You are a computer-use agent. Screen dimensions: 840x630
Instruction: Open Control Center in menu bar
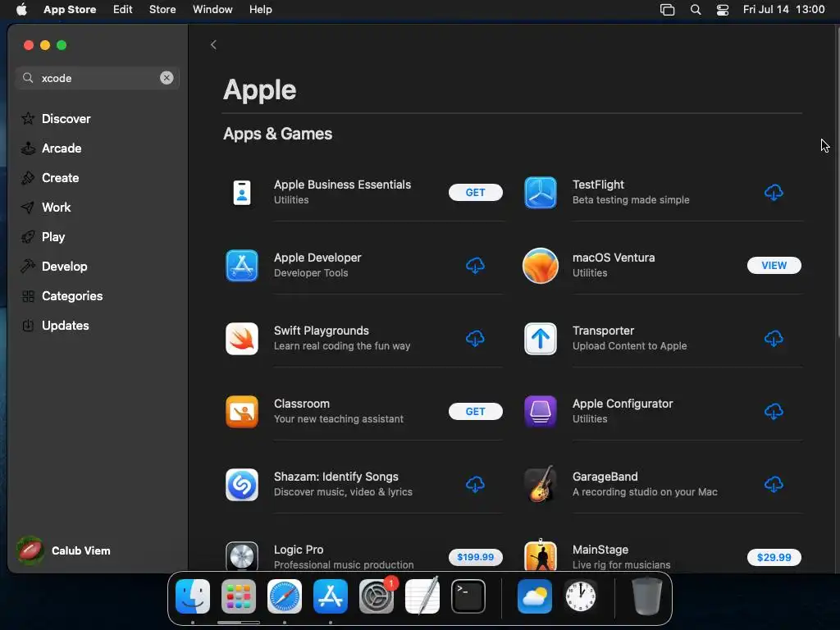click(722, 10)
